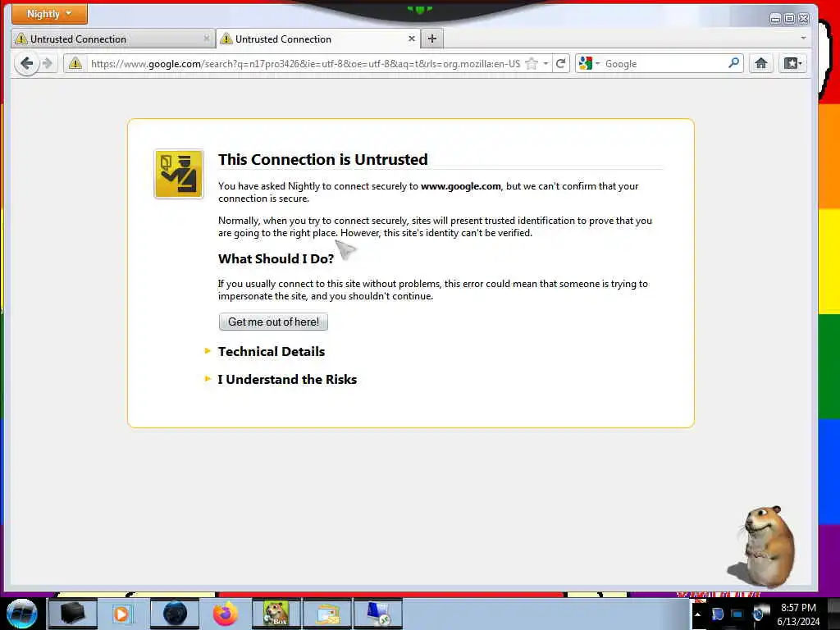840x630 pixels.
Task: Minimize the Nightly browser window
Action: (x=775, y=19)
